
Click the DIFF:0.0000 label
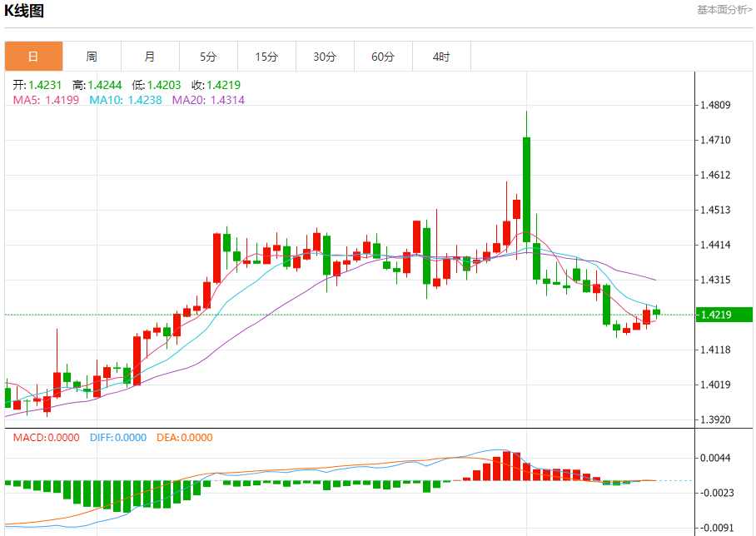(118, 437)
